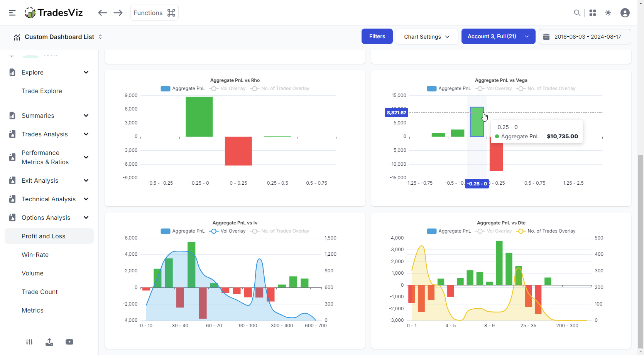Viewport: 644px width, 355px height.
Task: Click the calendar icon in date range
Action: coord(546,37)
